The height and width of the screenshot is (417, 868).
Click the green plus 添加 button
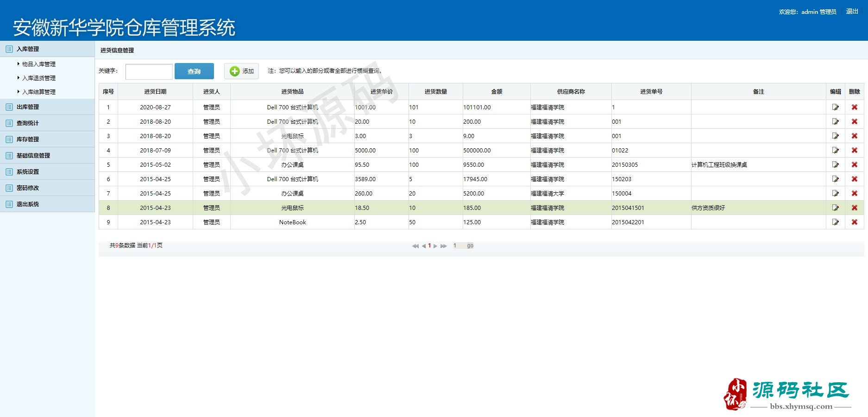tap(241, 71)
